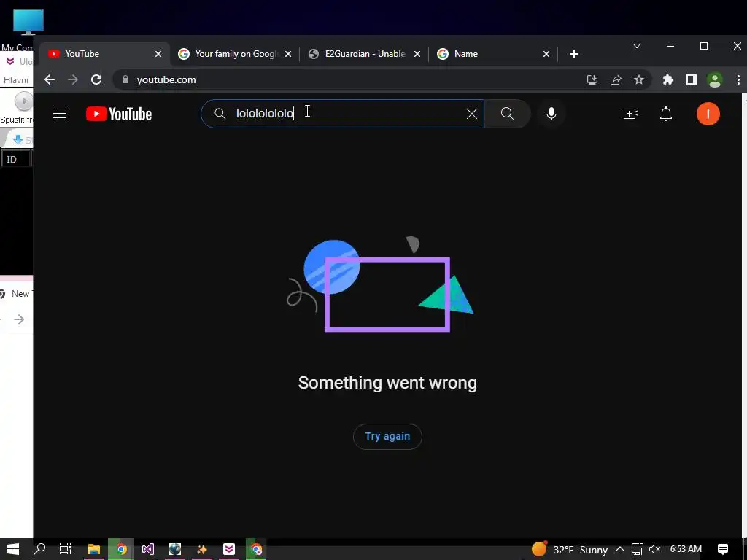Bookmark this tab with the star icon
Viewport: 747px width, 560px height.
(639, 79)
